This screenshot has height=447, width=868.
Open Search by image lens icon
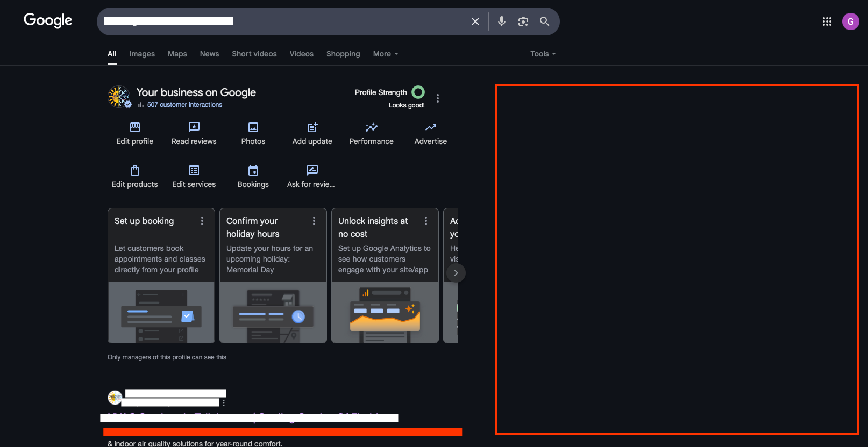click(523, 21)
